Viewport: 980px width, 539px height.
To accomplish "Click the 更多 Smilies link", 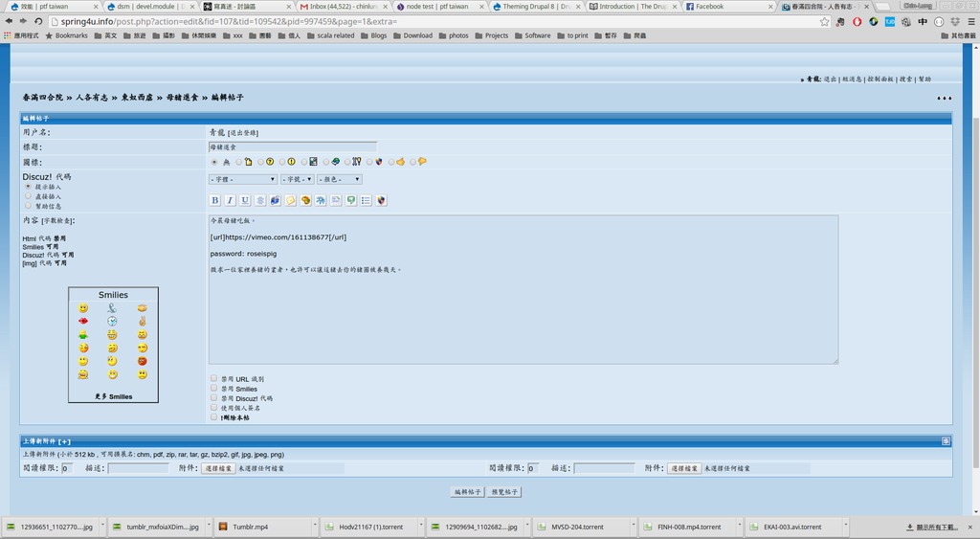I will (113, 396).
